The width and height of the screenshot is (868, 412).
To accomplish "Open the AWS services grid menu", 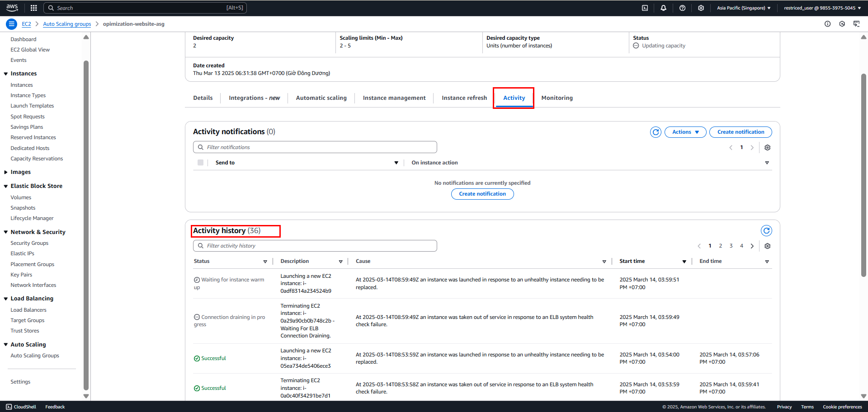I will 33,8.
